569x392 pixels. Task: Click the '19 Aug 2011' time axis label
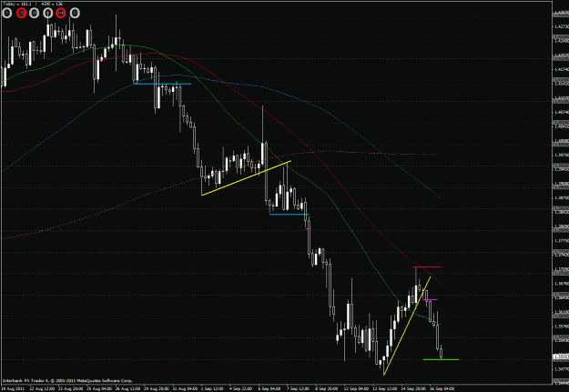tap(13, 388)
